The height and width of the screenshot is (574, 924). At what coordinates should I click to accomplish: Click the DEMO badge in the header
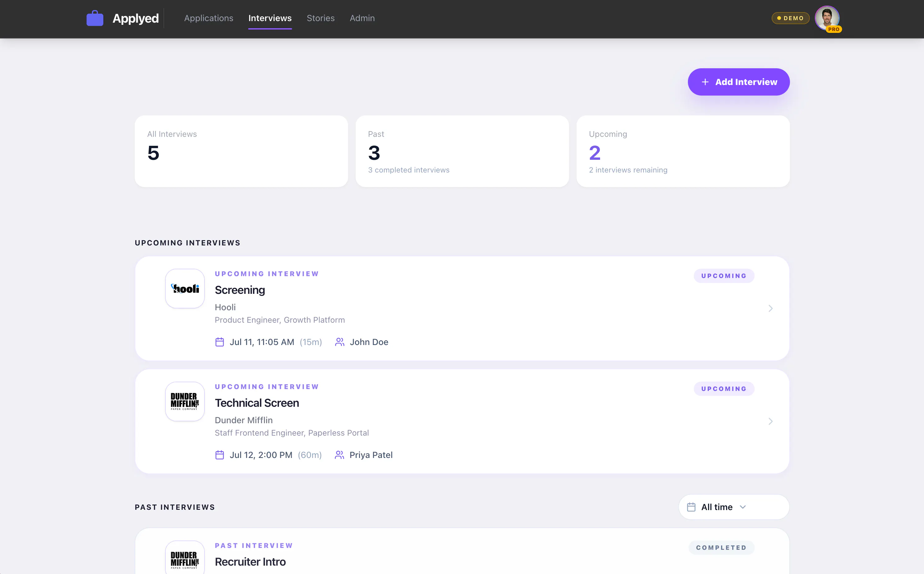[x=790, y=18]
